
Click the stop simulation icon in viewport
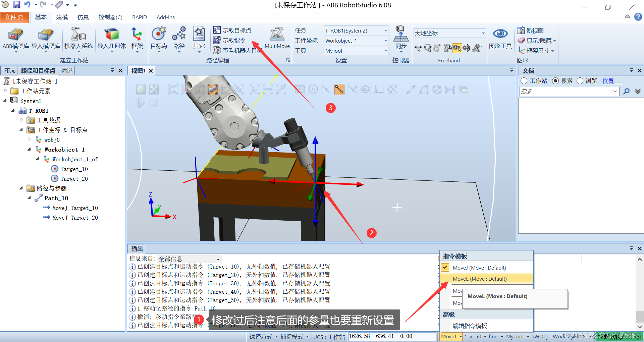(x=154, y=103)
